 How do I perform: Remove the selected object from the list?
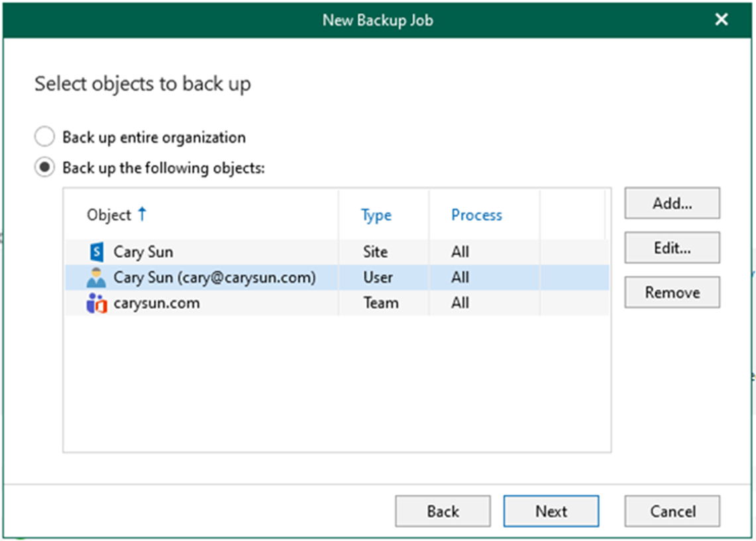coord(672,292)
